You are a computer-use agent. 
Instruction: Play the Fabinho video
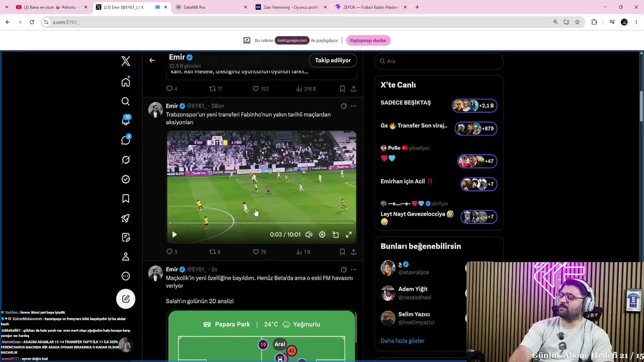175,235
